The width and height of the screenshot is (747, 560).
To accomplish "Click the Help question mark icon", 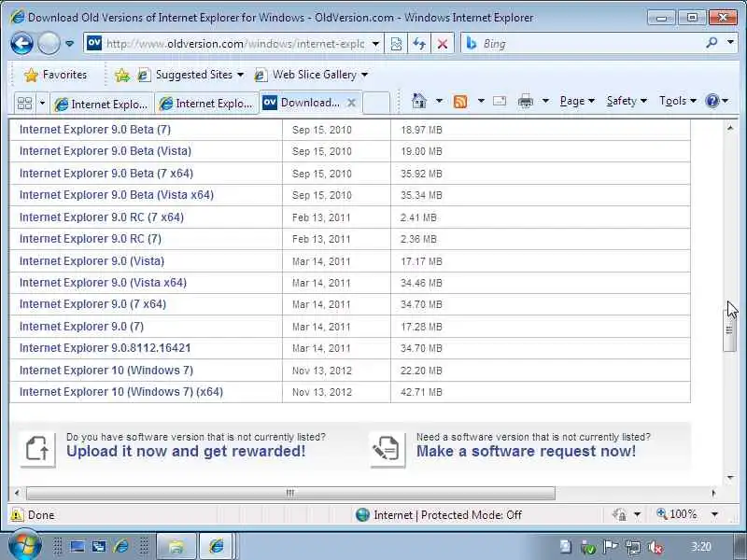I will pos(712,101).
